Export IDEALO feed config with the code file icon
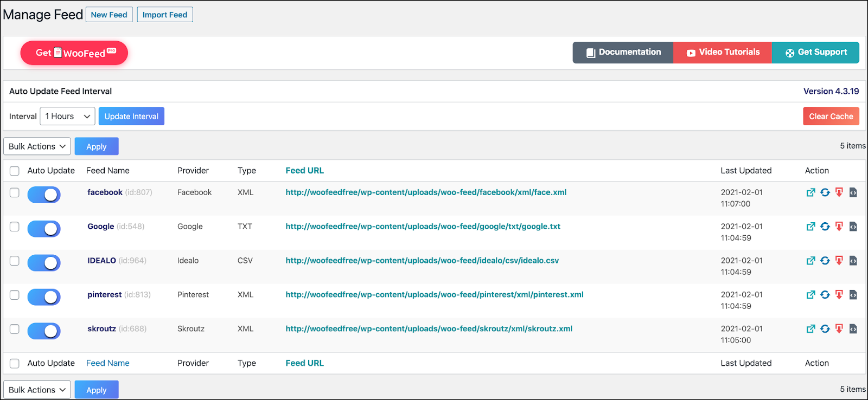The image size is (868, 400). (x=853, y=261)
